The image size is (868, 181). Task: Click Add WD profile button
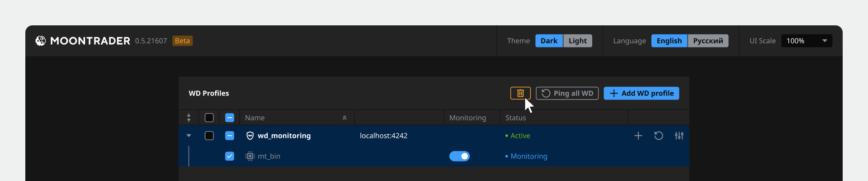(641, 93)
